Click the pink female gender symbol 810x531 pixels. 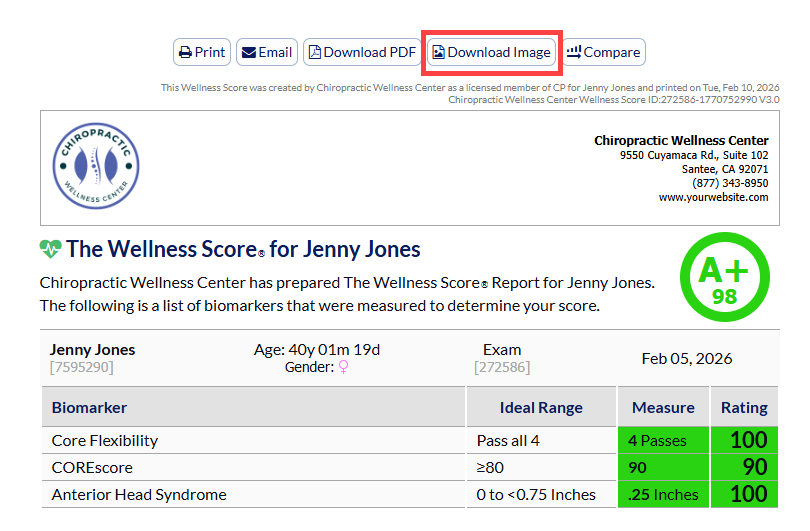(344, 367)
